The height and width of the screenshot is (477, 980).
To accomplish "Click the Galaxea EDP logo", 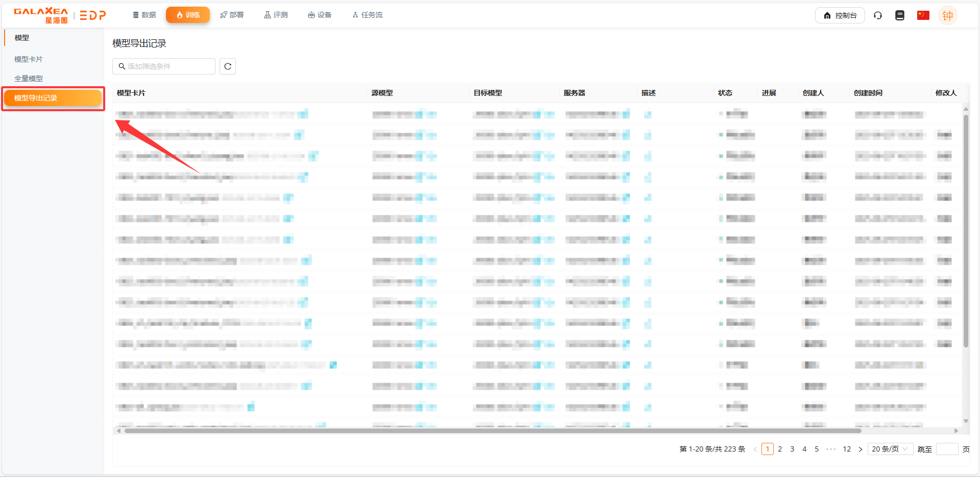I will (x=60, y=15).
